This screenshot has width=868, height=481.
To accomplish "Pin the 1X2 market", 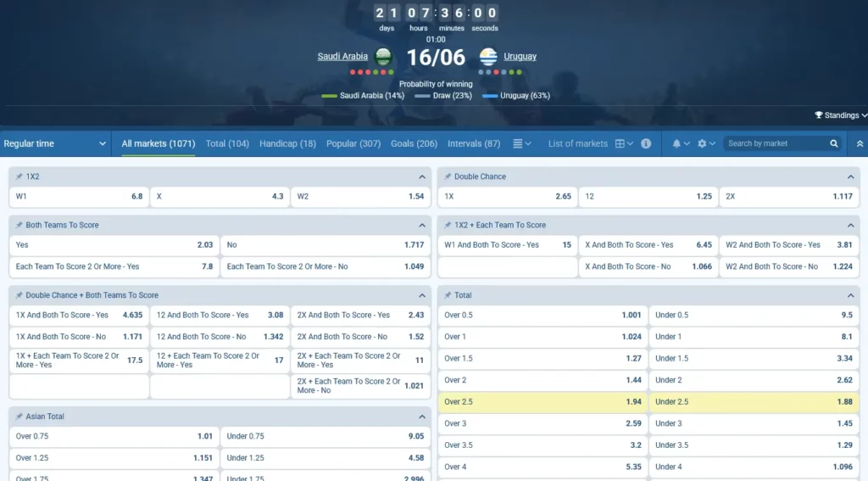I will (x=19, y=176).
